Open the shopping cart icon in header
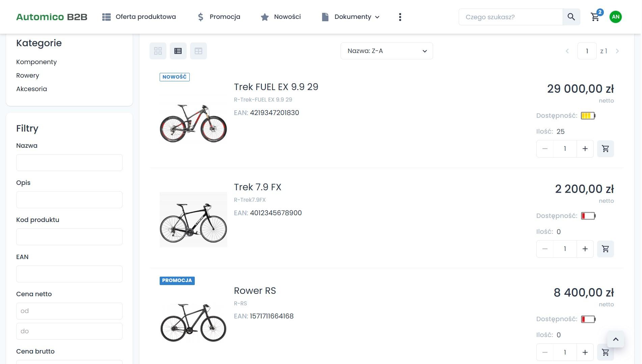Viewport: 642px width, 364px height. (x=595, y=17)
